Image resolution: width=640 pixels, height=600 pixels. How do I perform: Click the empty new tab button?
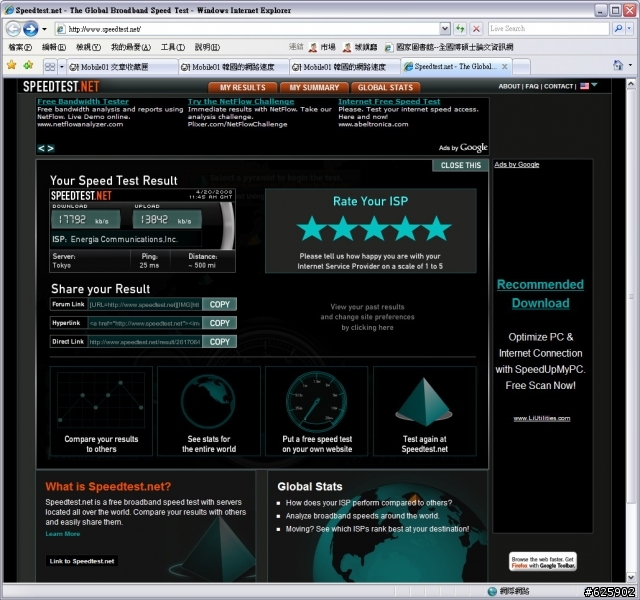[521, 67]
